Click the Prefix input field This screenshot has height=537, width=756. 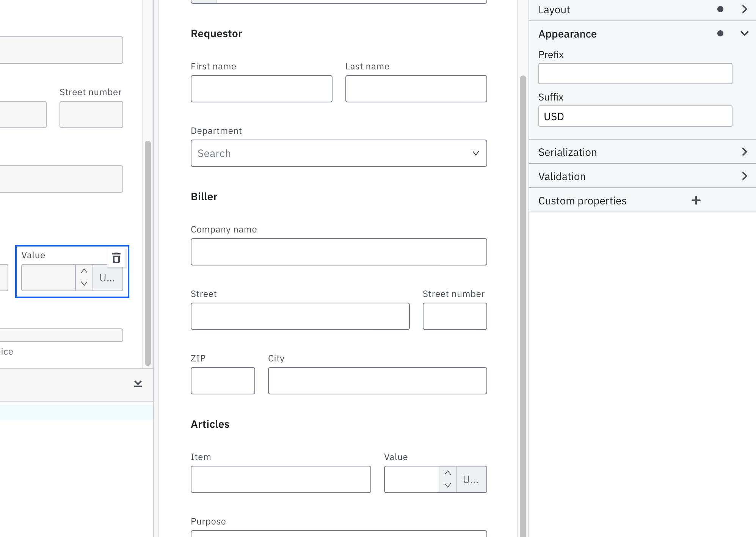635,73
